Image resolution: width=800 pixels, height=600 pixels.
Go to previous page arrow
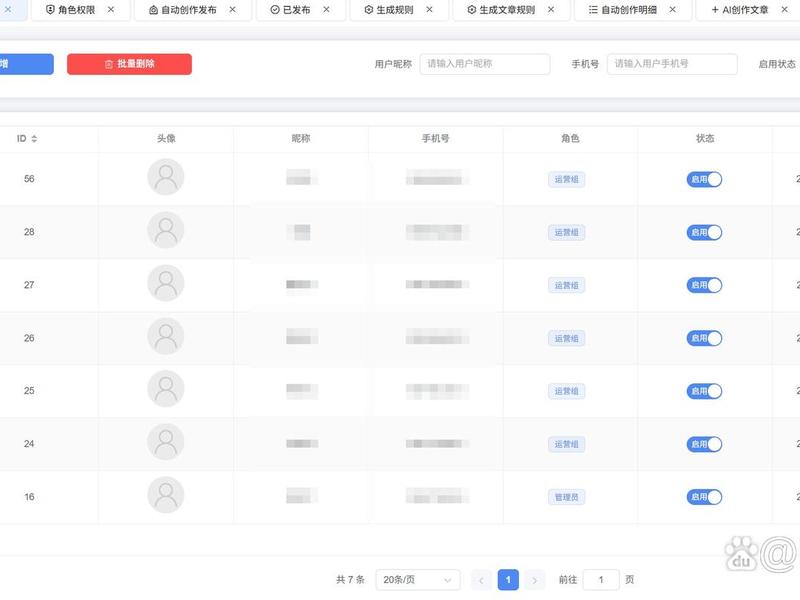[x=481, y=580]
